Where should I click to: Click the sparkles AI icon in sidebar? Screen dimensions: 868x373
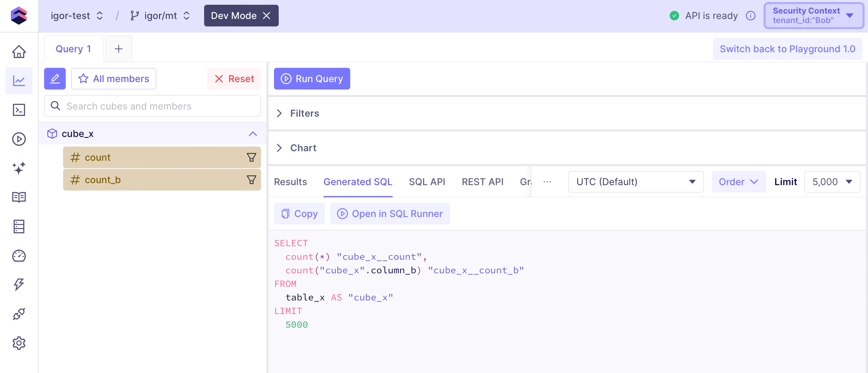click(19, 168)
